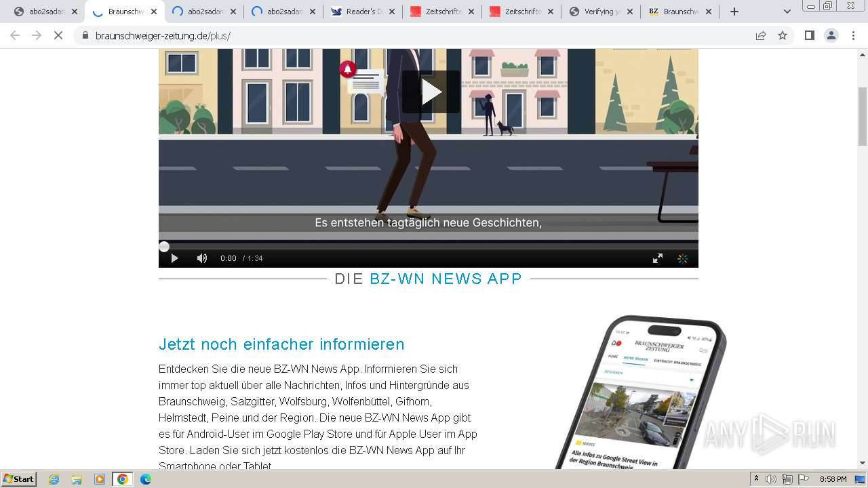
Task: Mute the video using the speaker icon
Action: pyautogui.click(x=202, y=258)
